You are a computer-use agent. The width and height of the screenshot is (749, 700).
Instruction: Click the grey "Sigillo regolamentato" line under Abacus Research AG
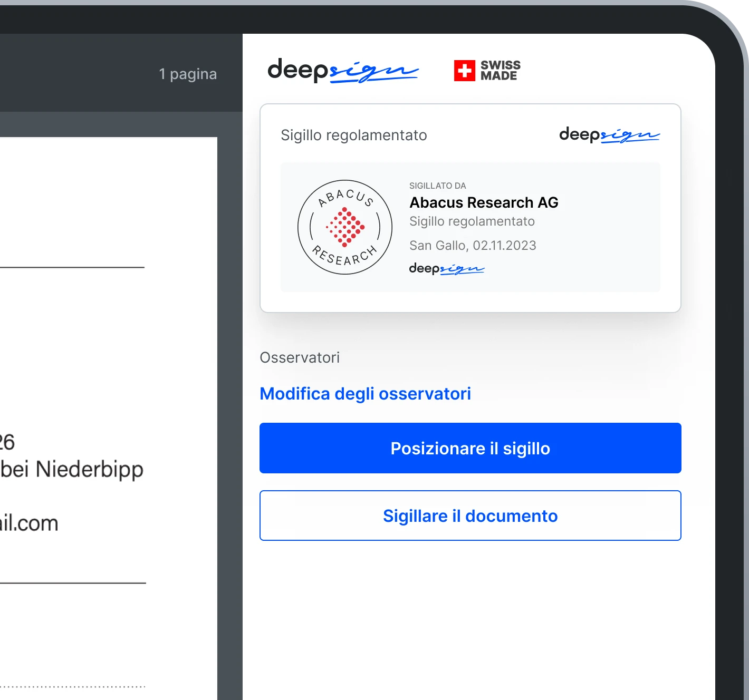[472, 221]
